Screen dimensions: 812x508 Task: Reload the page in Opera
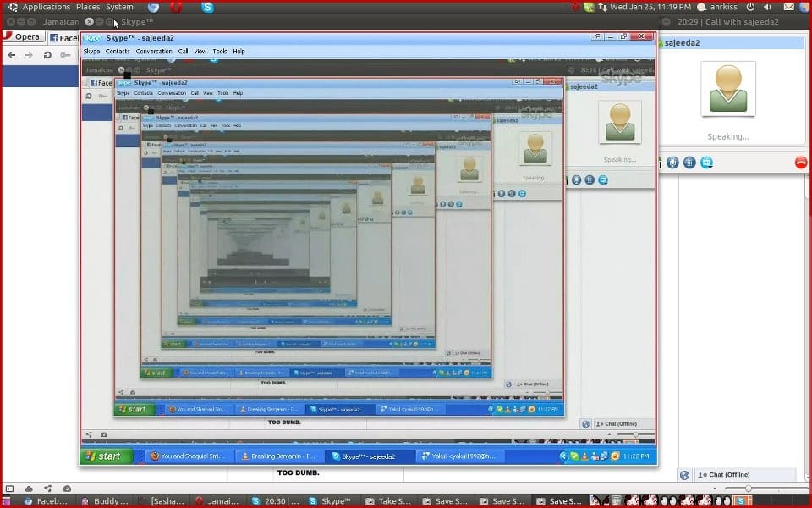[x=47, y=55]
